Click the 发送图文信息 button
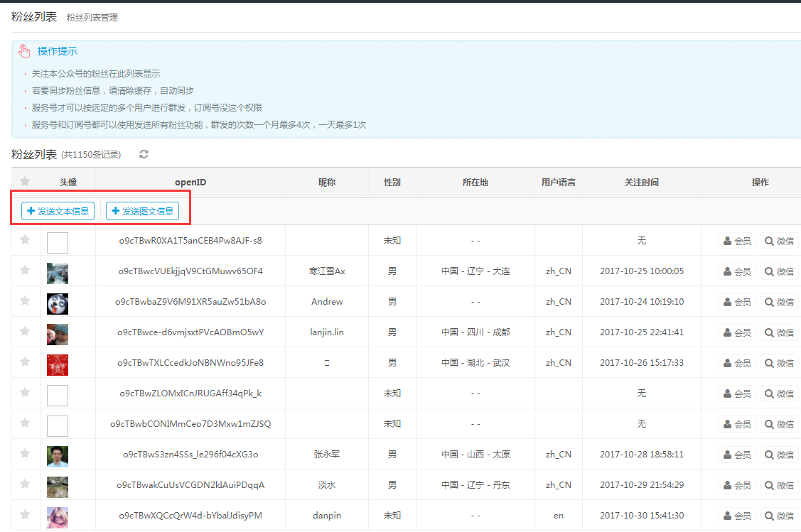This screenshot has width=801, height=532. pyautogui.click(x=142, y=211)
